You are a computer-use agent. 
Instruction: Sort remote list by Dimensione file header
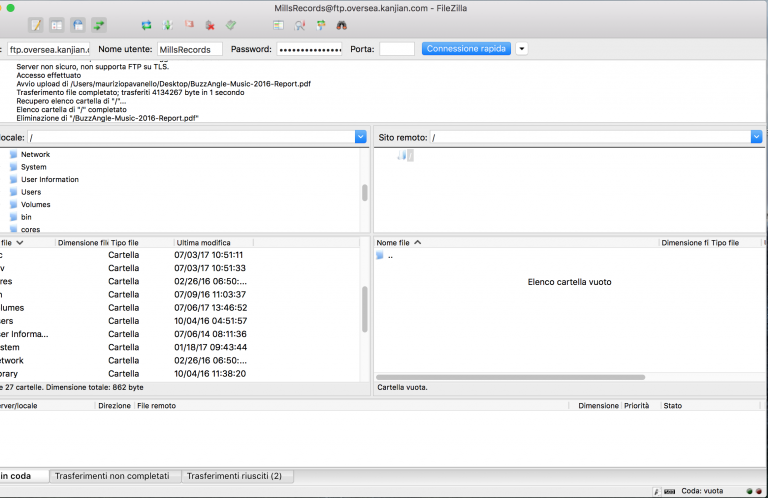685,242
